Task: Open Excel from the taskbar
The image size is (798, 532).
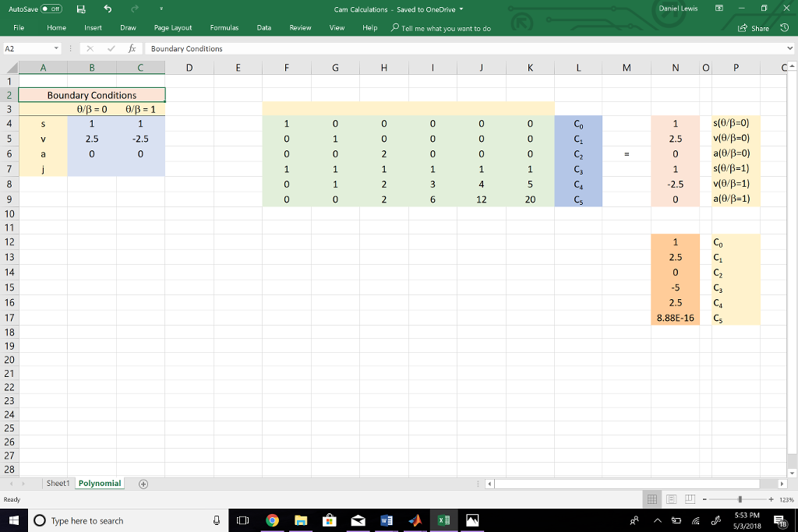Action: 443,520
